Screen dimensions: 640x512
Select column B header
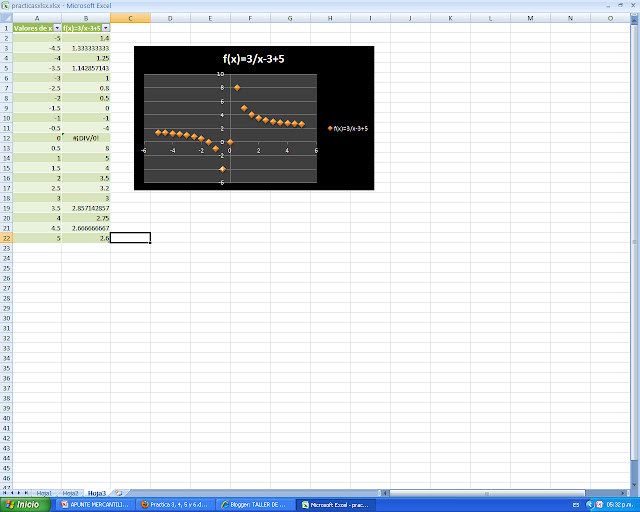click(x=86, y=18)
